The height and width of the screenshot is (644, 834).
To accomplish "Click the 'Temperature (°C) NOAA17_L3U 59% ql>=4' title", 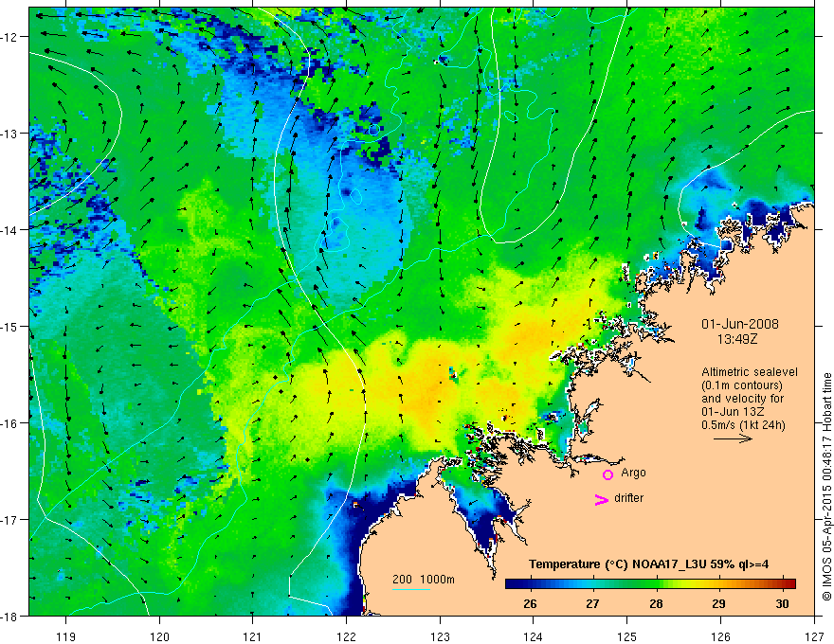I will coord(648,564).
